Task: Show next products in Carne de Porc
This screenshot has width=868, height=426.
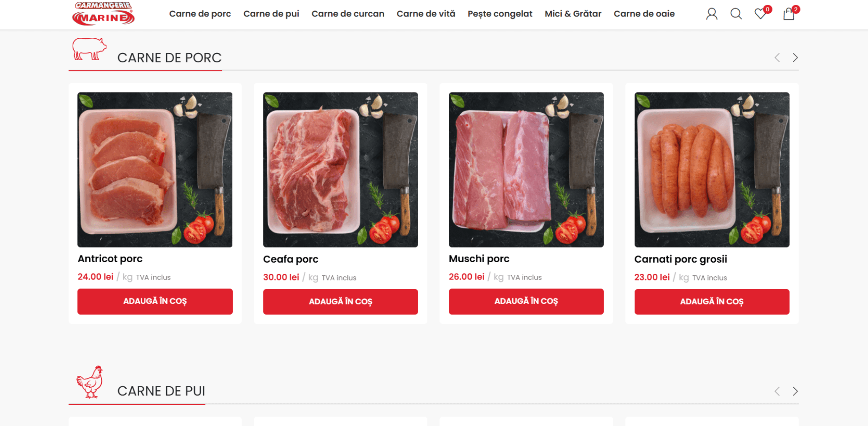Action: 795,58
